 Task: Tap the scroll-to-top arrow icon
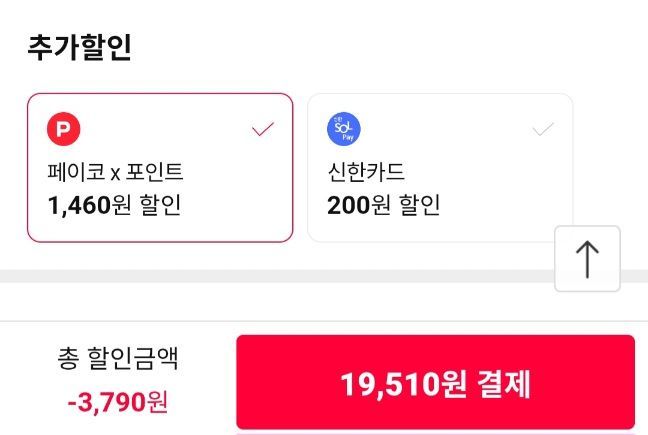pyautogui.click(x=587, y=259)
